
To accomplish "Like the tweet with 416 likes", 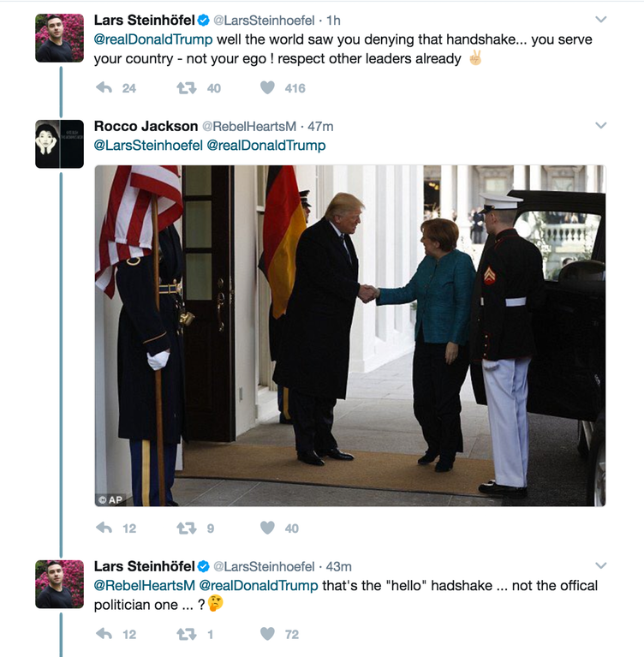I will tap(267, 87).
